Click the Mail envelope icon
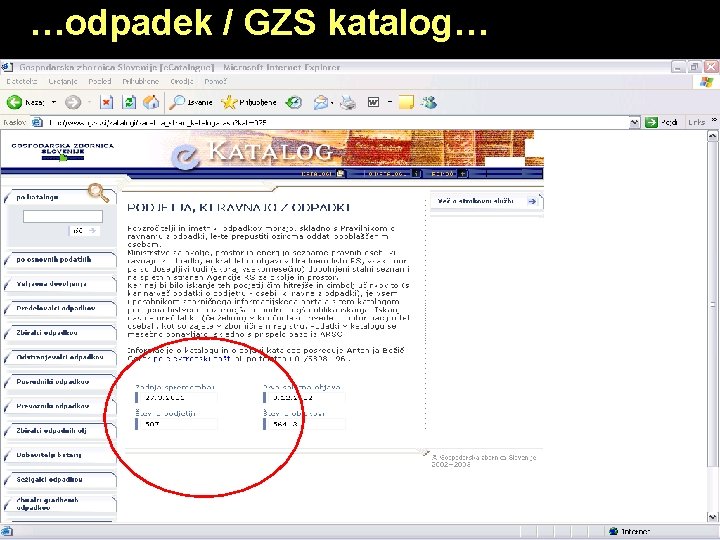Screen dimensions: 720x540 click(321, 102)
